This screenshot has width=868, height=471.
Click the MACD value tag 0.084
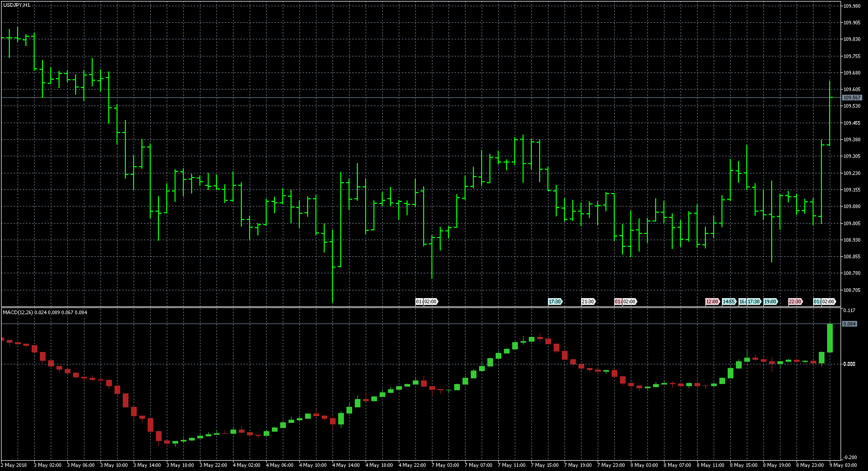[849, 324]
